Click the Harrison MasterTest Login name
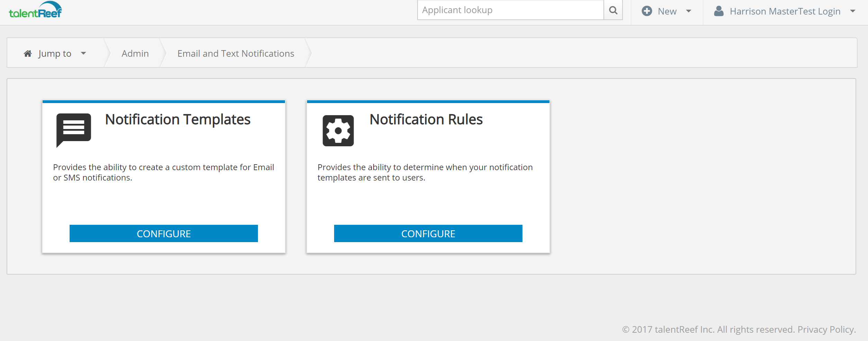The height and width of the screenshot is (341, 868). (785, 11)
